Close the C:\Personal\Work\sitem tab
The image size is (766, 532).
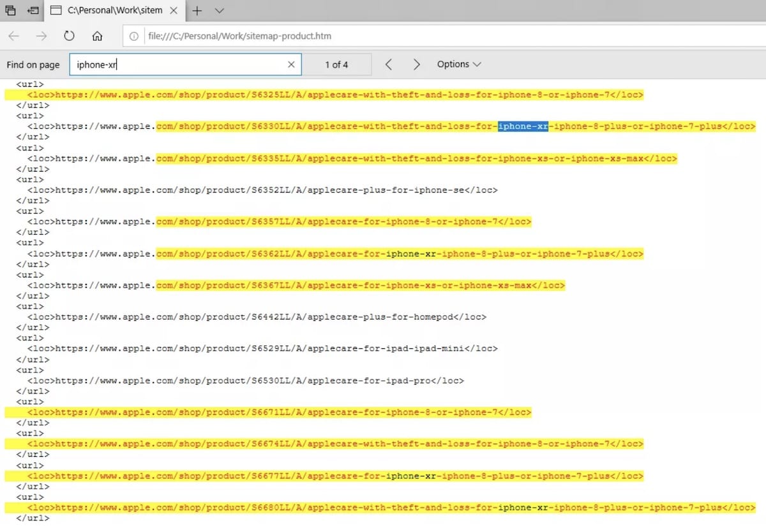tap(173, 10)
